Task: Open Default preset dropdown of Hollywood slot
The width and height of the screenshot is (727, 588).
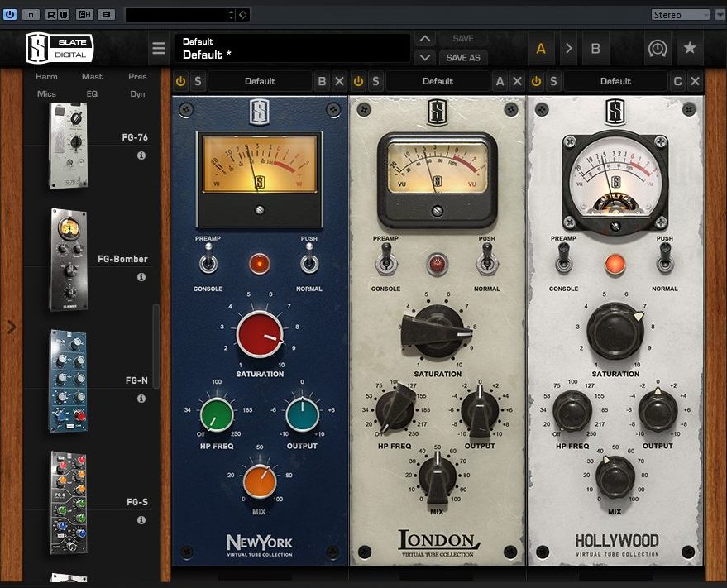Action: (615, 81)
